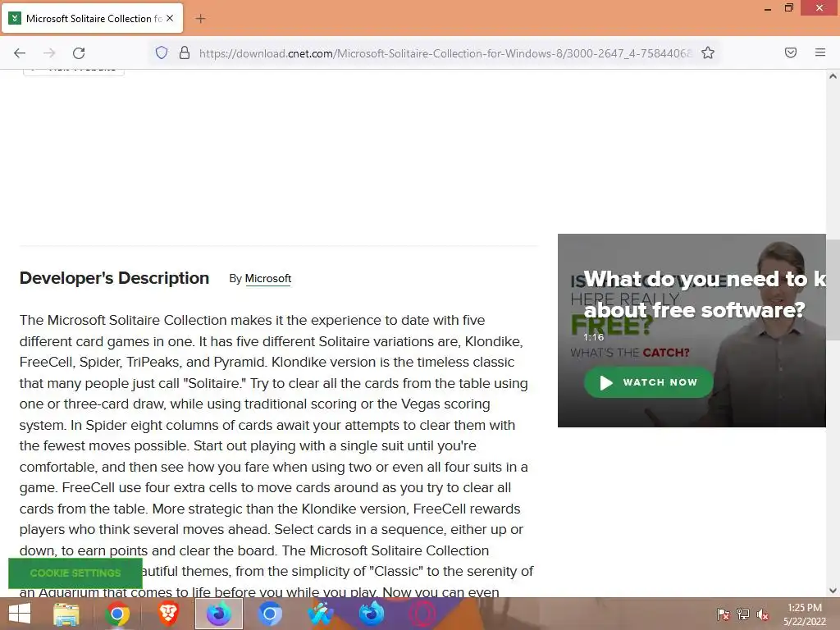Open the free software video thumbnail

coord(692,331)
